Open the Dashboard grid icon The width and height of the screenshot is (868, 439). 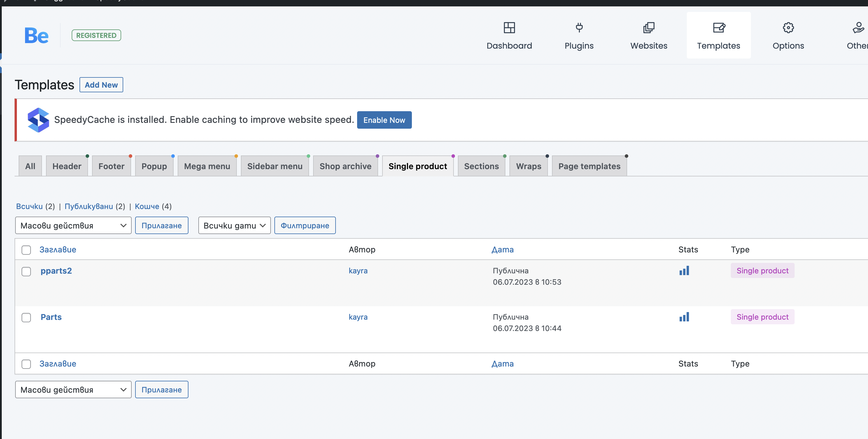[509, 28]
